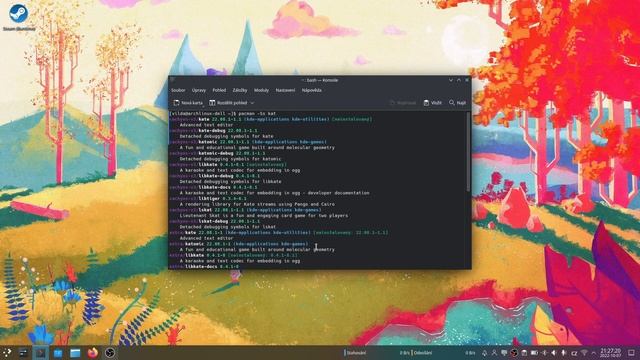Click the show desktop button

(x=631, y=353)
